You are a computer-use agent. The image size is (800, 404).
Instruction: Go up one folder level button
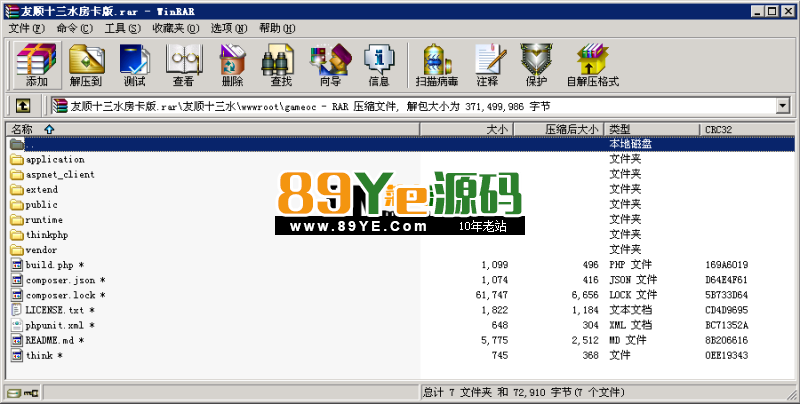(22, 106)
